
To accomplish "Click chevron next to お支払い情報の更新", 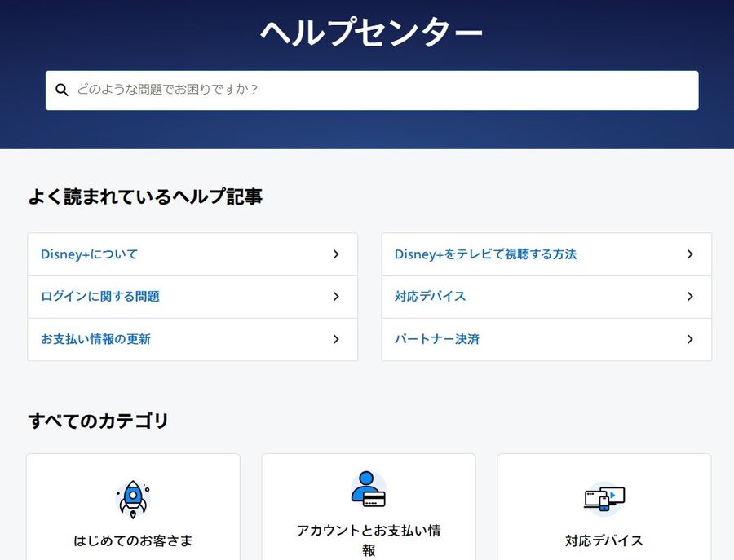I will 336,339.
